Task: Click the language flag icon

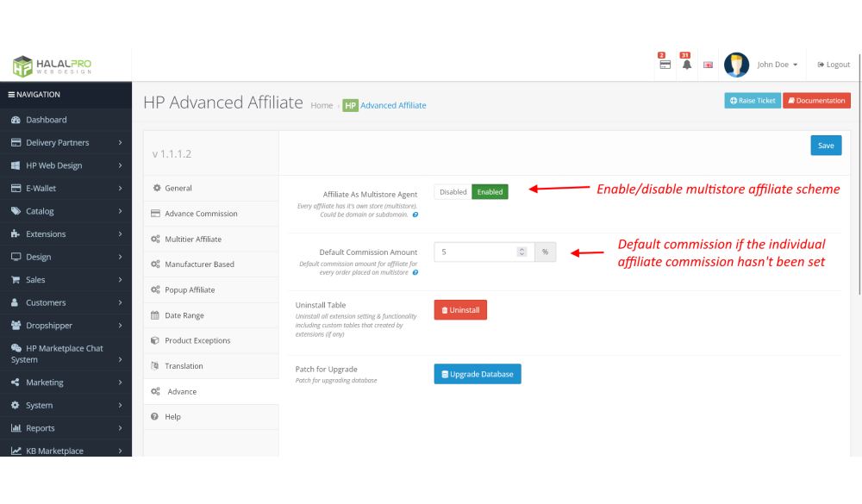Action: coord(709,65)
